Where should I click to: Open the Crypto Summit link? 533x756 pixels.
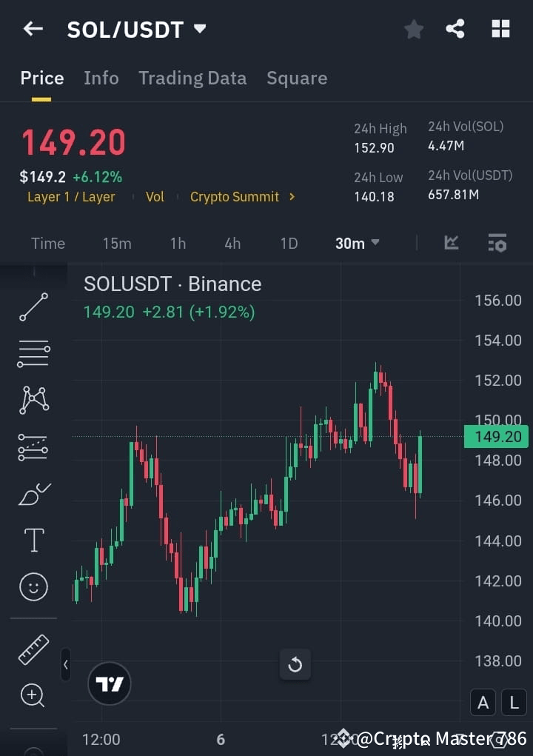(x=234, y=197)
